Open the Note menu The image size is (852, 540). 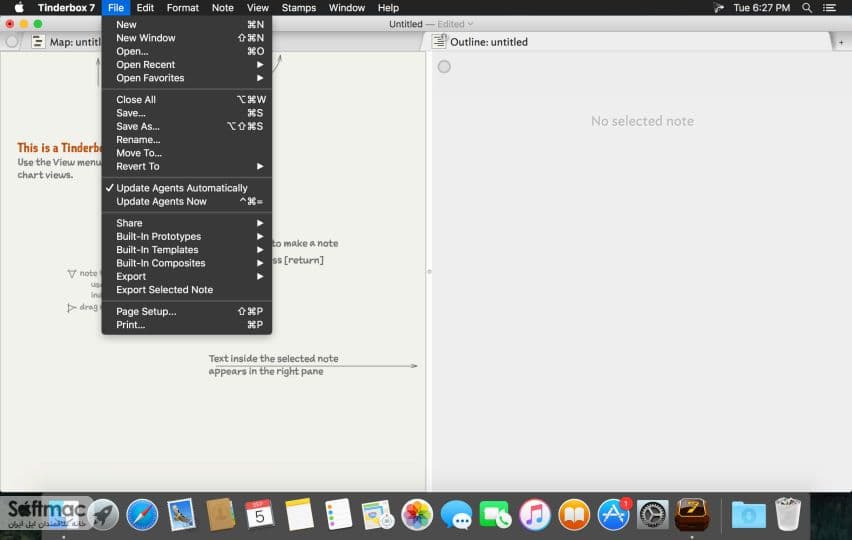coord(223,8)
